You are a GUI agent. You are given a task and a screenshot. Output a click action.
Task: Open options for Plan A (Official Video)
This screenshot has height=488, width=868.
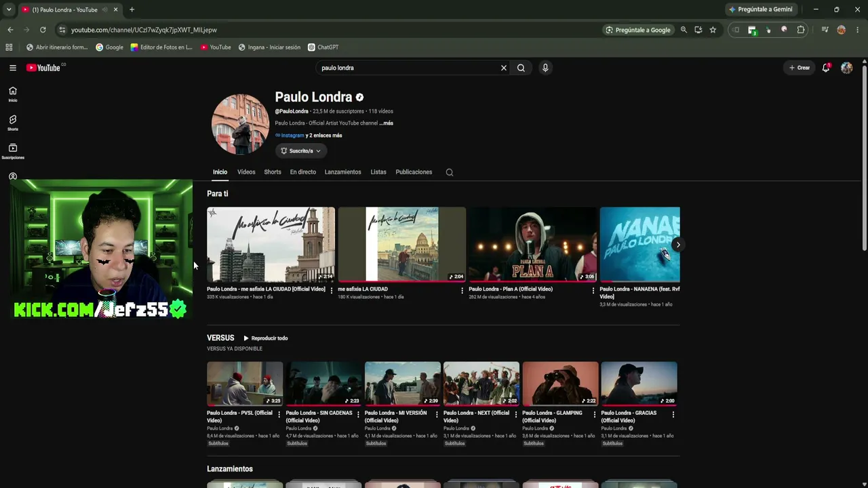point(593,290)
